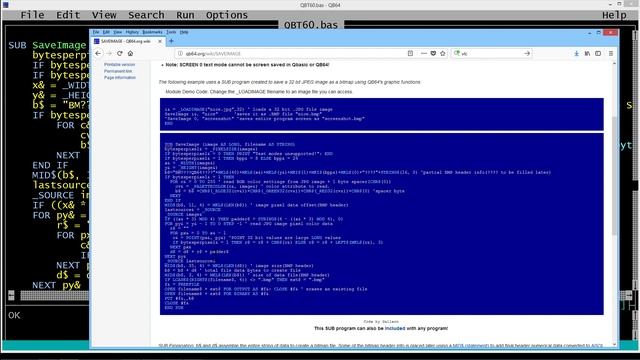Go back in Firefox with the back arrow
Viewport: 640px width, 360px height.
click(98, 53)
